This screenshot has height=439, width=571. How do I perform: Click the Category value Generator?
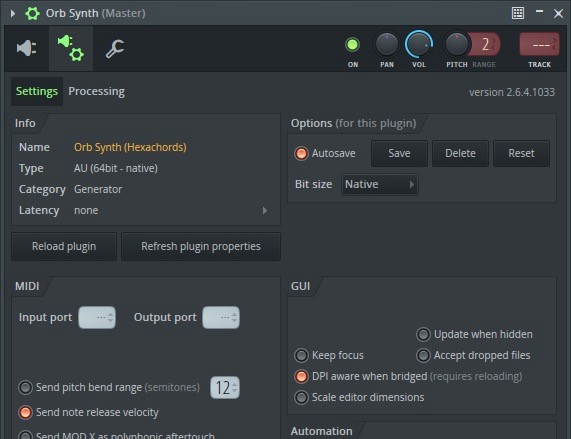(x=98, y=189)
